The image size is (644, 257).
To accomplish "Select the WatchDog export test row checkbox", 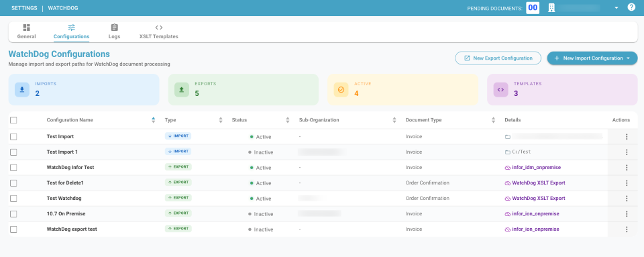I will [13, 229].
